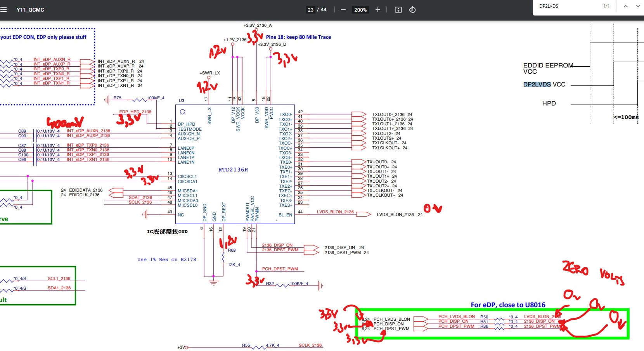The width and height of the screenshot is (644, 351).
Task: Click the 'For eDP, close to U8016' note
Action: (x=508, y=305)
